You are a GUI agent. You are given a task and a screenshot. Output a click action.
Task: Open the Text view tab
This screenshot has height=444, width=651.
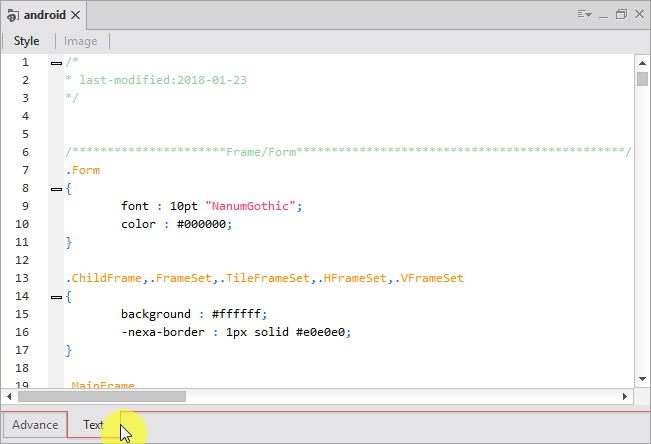point(93,425)
